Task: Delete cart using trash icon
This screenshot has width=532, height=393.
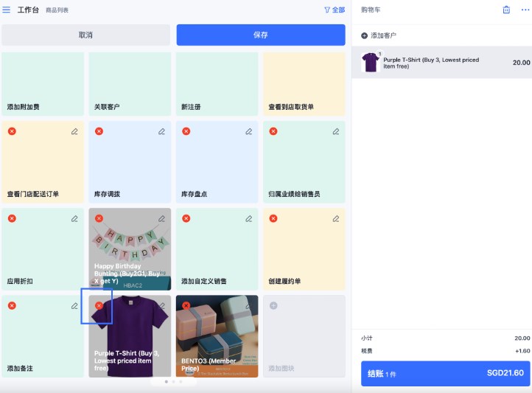Action: [506, 10]
